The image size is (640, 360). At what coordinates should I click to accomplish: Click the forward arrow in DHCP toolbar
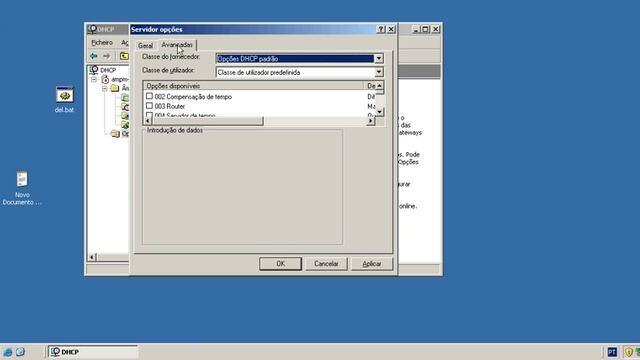click(x=107, y=56)
